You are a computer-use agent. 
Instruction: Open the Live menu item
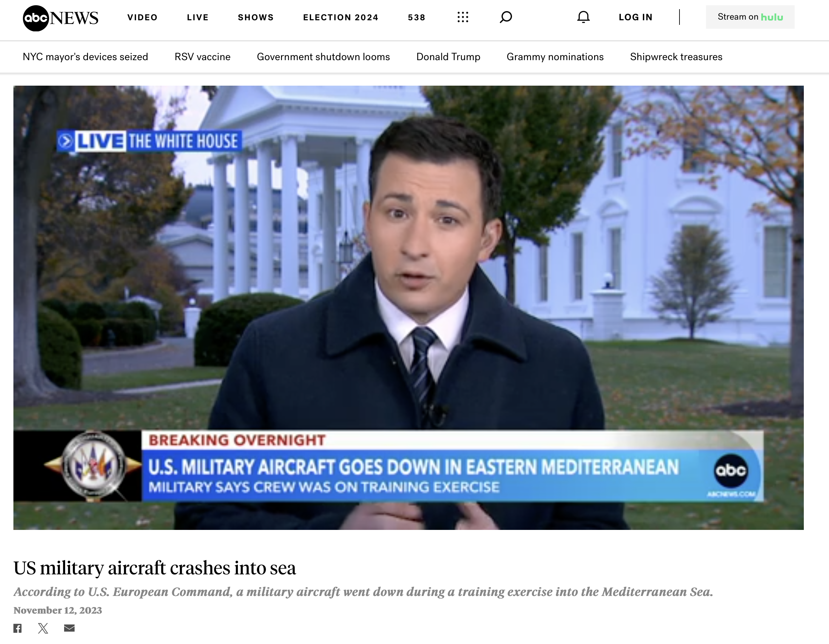tap(198, 17)
